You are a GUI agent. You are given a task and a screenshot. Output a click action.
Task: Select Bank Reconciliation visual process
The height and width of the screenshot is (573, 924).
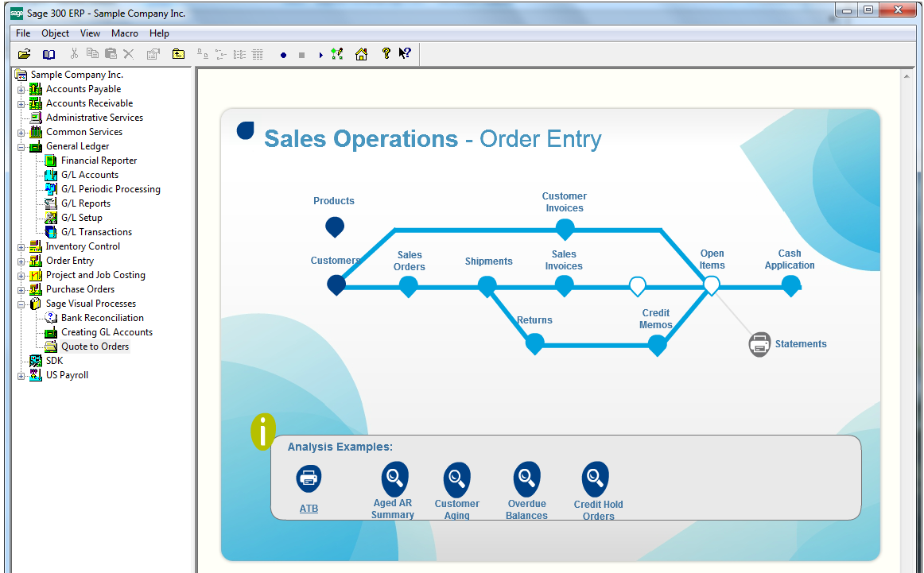(x=102, y=317)
